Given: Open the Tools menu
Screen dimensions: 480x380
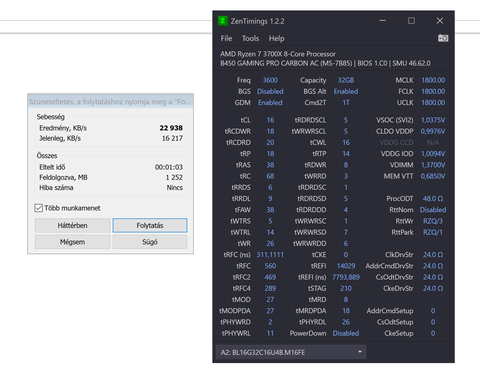Looking at the screenshot, I should click(x=250, y=39).
